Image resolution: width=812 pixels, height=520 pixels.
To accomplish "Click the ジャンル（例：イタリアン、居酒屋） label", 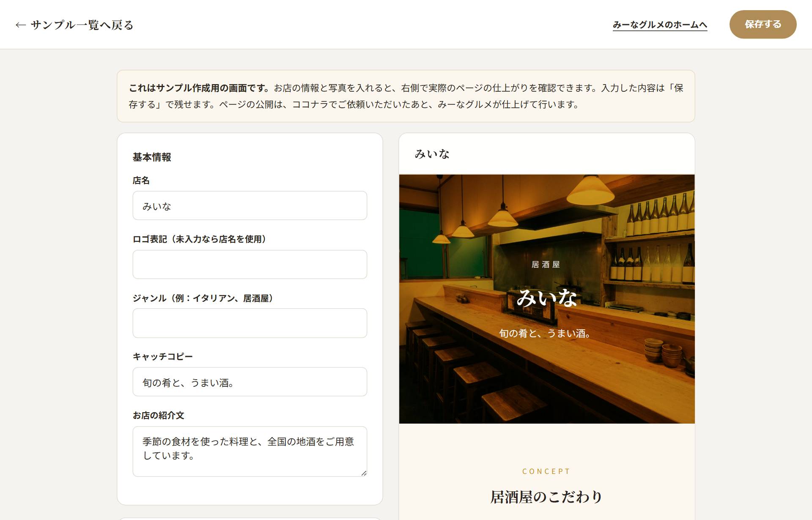I will [205, 298].
